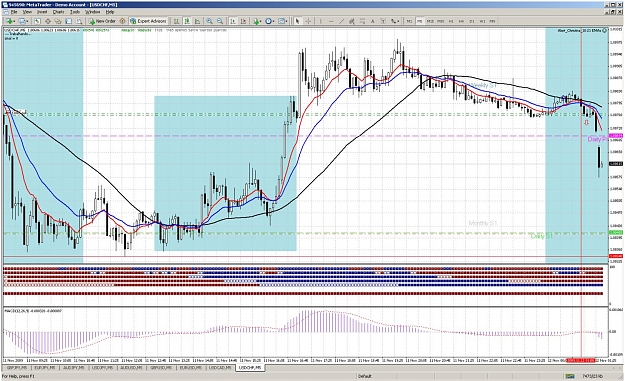Open the Insert menu

pos(42,12)
